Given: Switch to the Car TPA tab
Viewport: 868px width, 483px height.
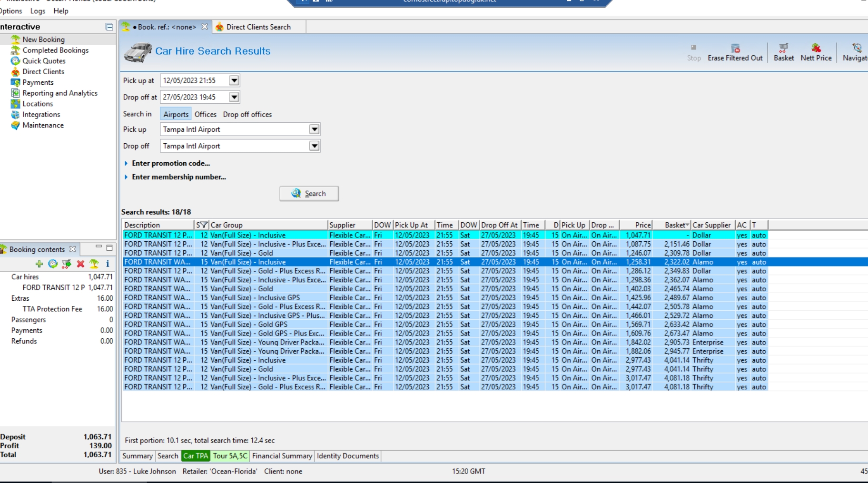Looking at the screenshot, I should (x=196, y=456).
